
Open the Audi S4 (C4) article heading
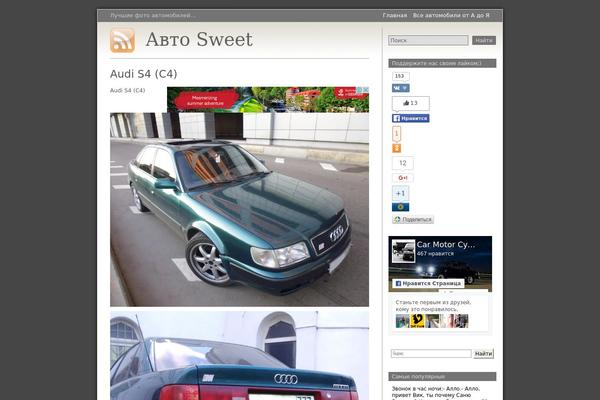click(143, 74)
